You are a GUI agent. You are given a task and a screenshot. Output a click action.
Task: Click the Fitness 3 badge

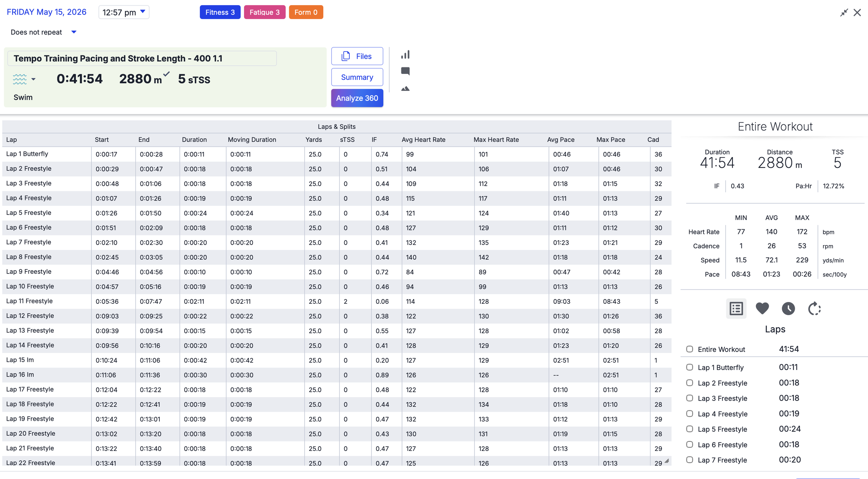pos(220,12)
